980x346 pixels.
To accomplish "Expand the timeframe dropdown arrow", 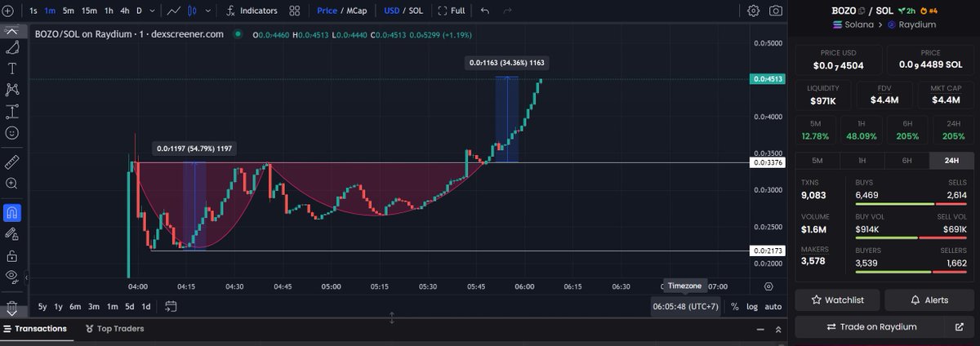I will coord(152,11).
